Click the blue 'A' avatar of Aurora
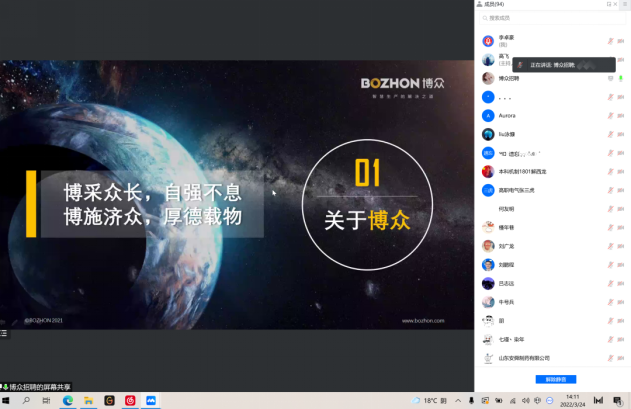The image size is (631, 409). click(x=488, y=116)
